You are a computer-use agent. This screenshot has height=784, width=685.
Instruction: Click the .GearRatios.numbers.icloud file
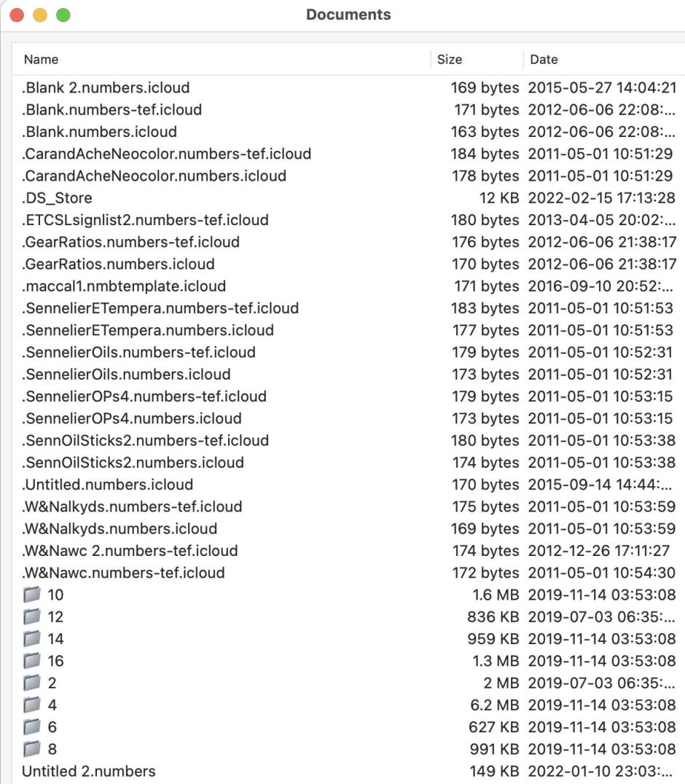pyautogui.click(x=119, y=264)
